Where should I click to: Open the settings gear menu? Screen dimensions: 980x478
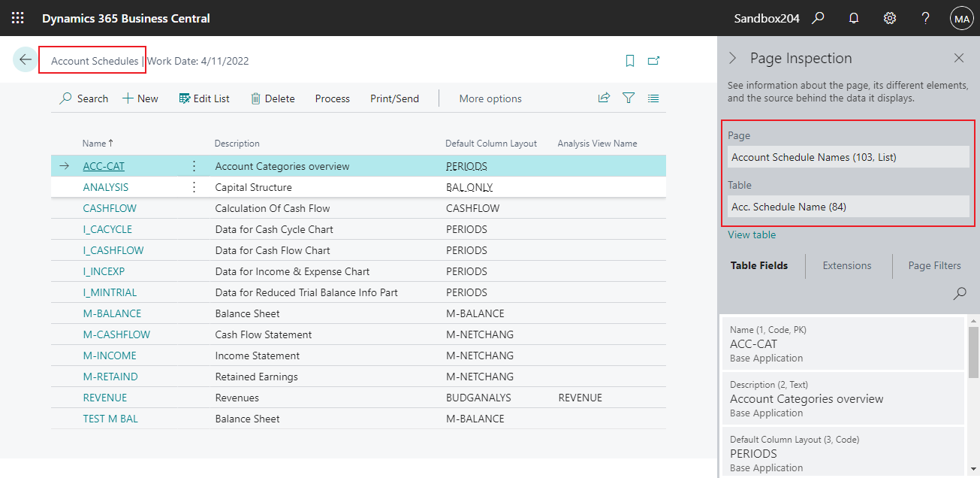pyautogui.click(x=890, y=18)
